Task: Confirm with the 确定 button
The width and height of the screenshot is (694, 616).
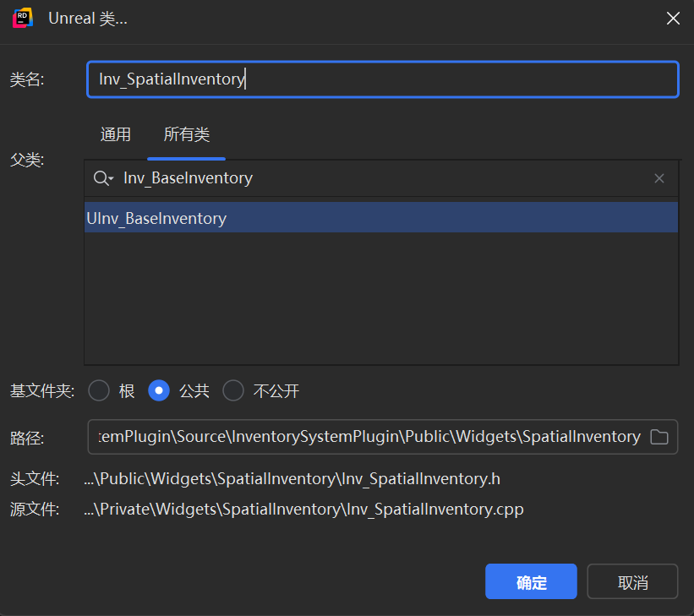Action: tap(531, 581)
